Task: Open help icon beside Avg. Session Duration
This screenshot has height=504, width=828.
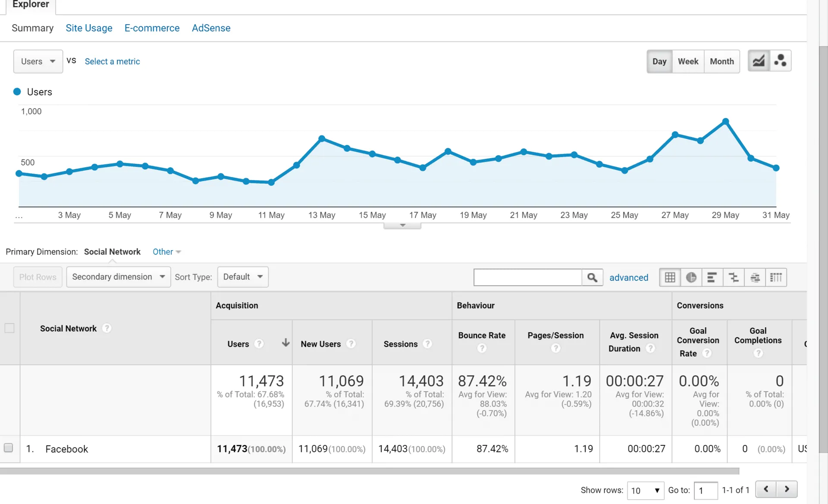Action: point(650,348)
